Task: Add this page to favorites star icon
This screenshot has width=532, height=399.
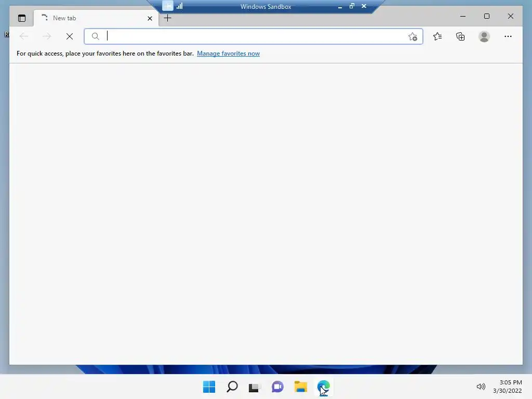Action: [413, 37]
